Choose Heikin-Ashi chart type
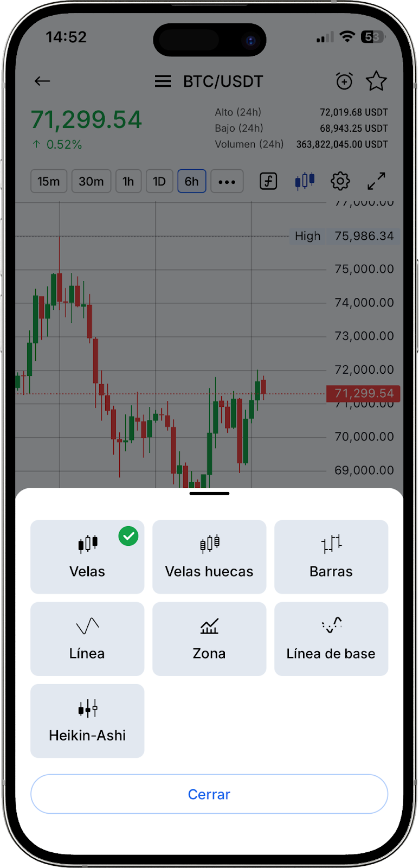Screen dimensions: 419x868 [87, 720]
